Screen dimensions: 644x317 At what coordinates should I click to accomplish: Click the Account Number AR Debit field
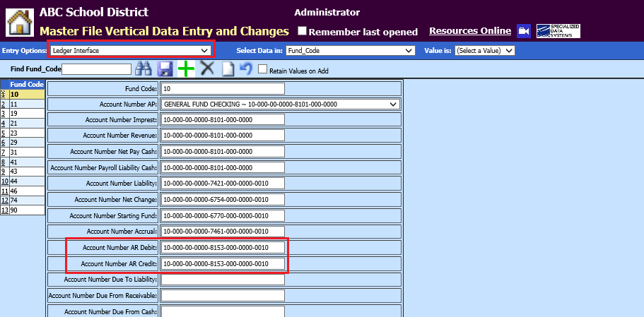tap(223, 247)
